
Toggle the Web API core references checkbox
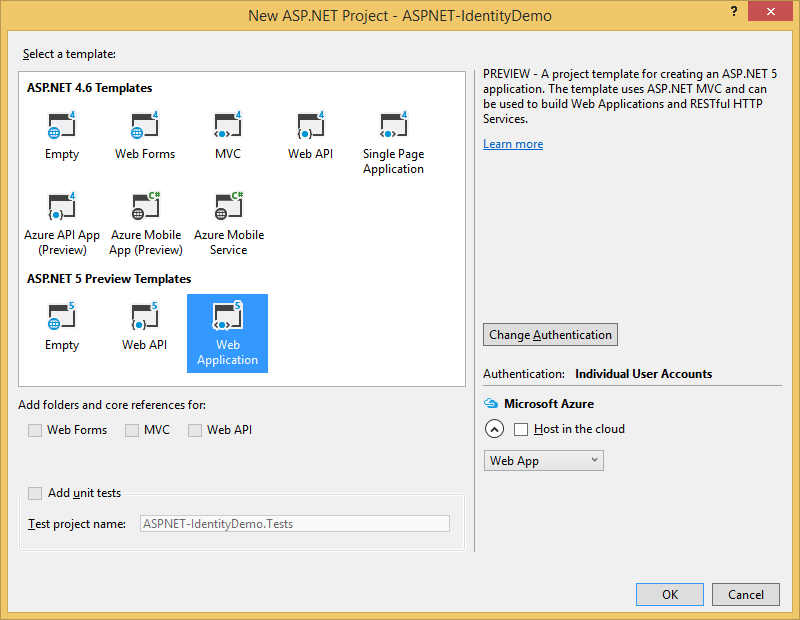pos(194,430)
